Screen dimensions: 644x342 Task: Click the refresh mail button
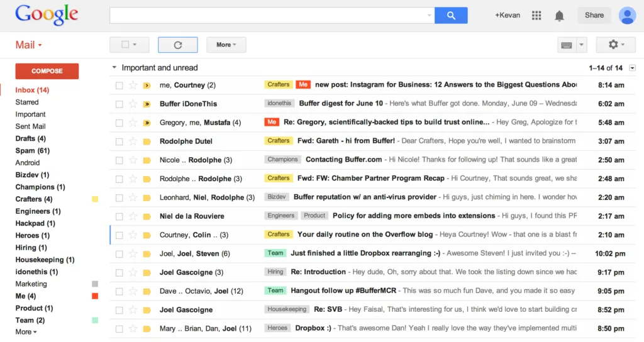point(178,45)
